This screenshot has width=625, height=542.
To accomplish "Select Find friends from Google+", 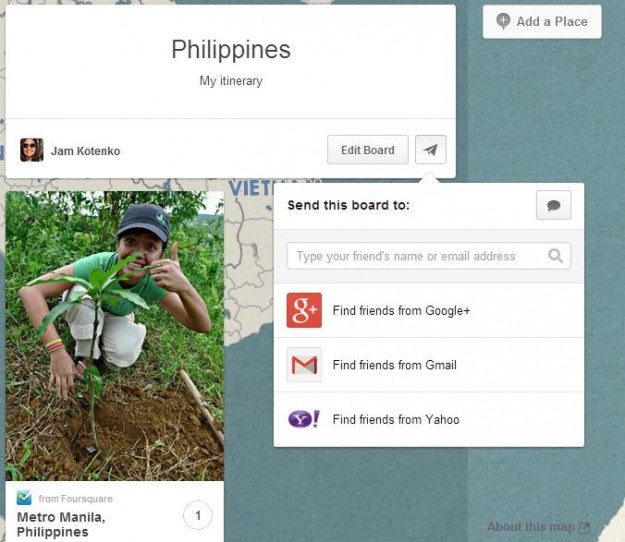I will (x=429, y=310).
